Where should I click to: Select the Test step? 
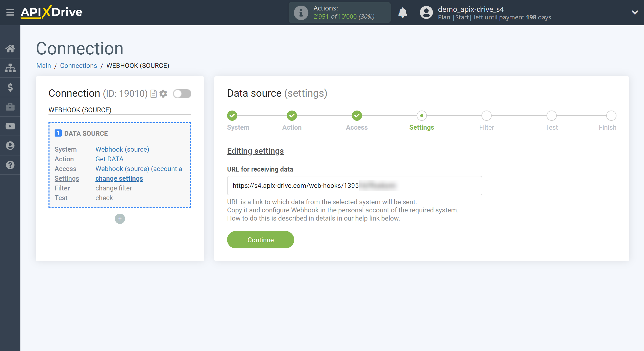pos(552,116)
